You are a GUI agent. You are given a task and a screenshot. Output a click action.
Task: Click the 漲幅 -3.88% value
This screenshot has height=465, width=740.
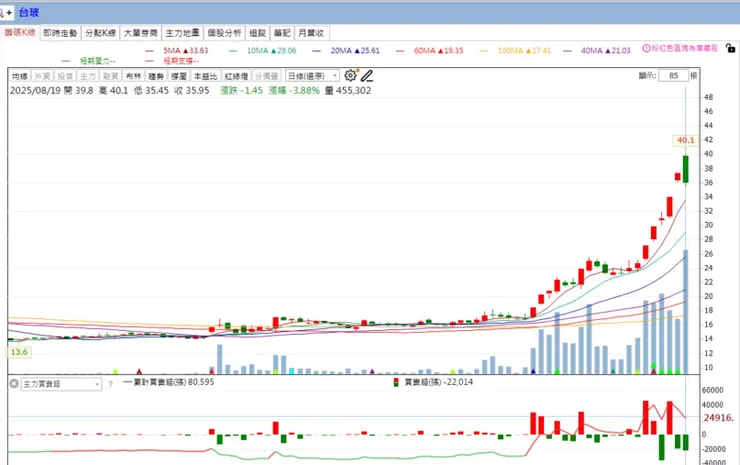pos(294,90)
